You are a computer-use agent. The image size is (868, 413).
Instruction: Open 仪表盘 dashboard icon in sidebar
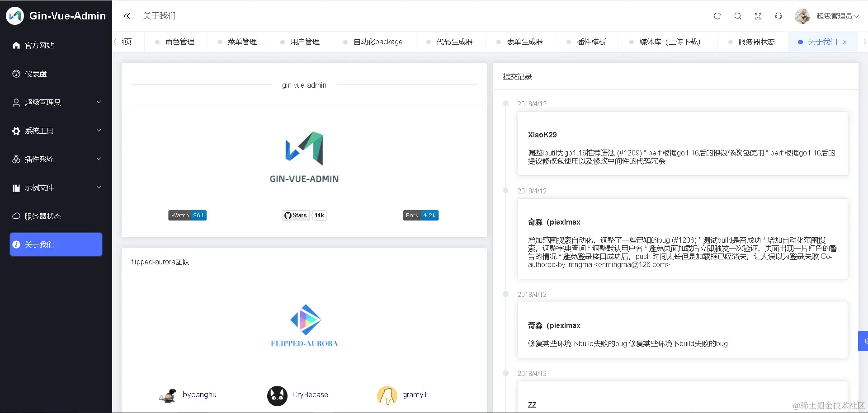16,74
